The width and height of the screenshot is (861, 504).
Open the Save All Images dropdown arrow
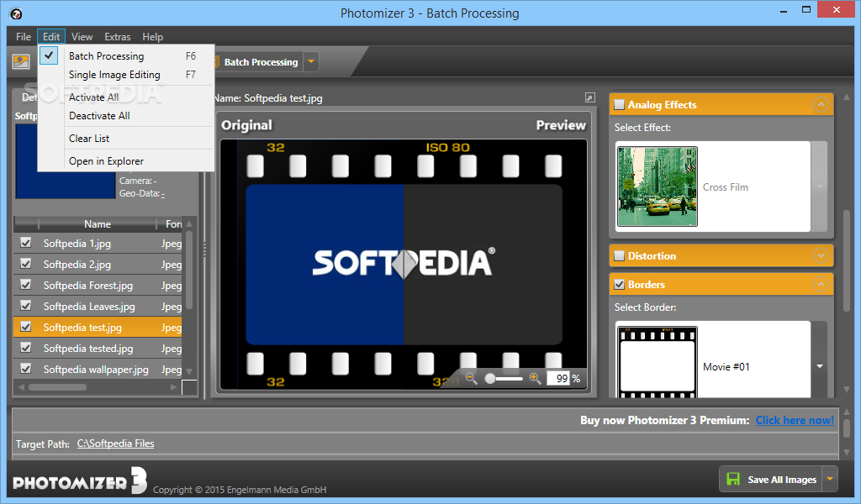830,479
